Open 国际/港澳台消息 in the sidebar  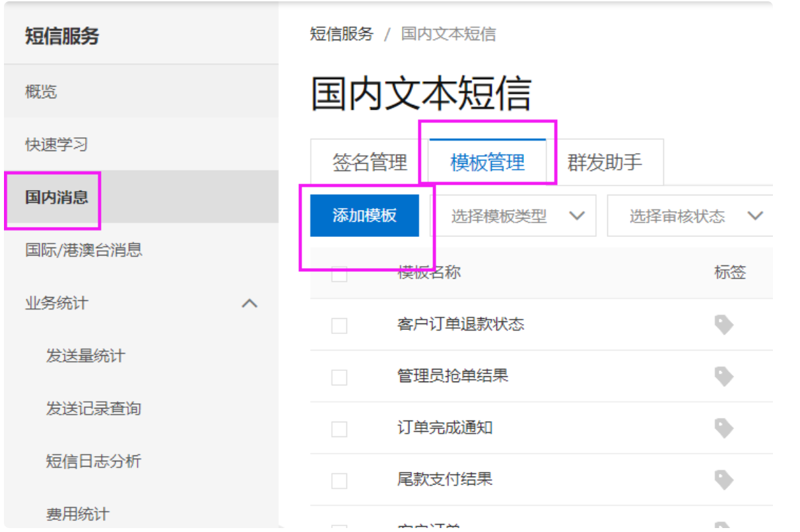(x=141, y=250)
